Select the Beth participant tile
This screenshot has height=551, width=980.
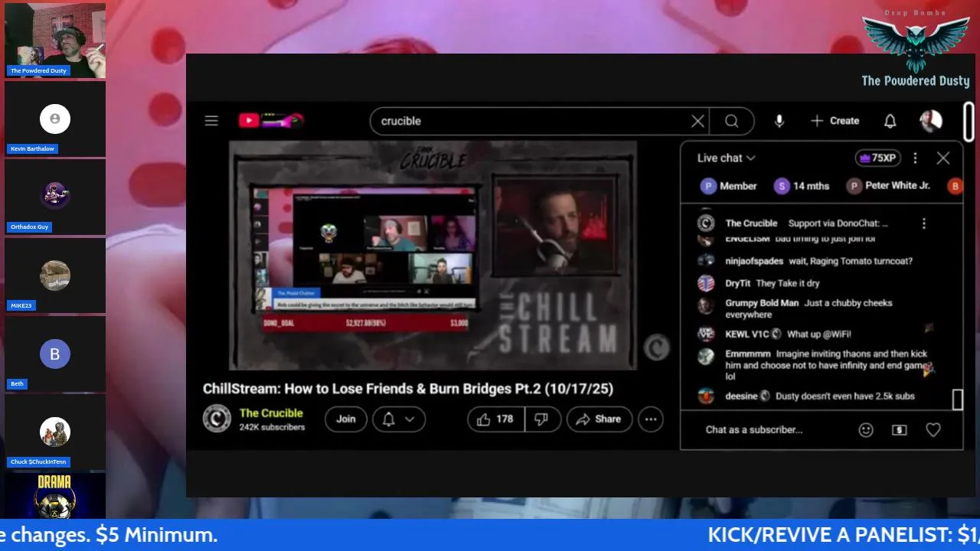pos(55,354)
